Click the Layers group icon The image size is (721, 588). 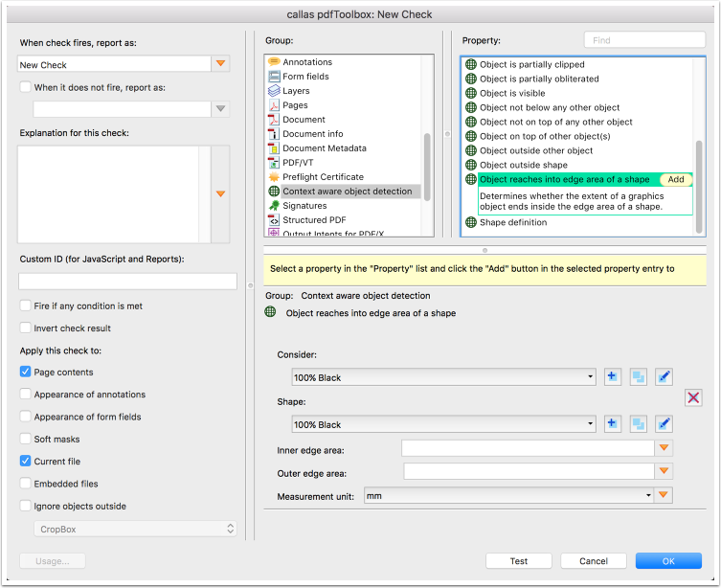[274, 91]
